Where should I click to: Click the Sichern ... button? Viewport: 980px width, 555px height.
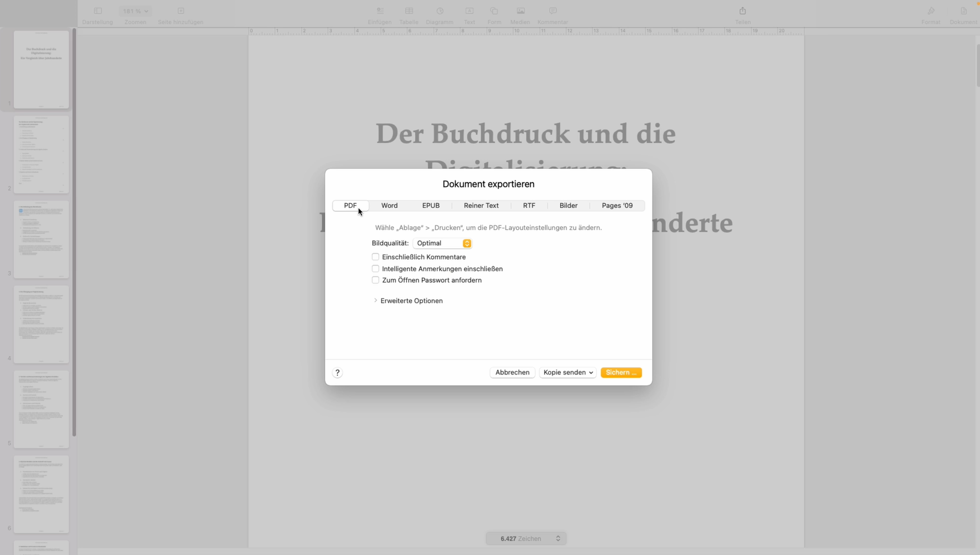click(621, 372)
